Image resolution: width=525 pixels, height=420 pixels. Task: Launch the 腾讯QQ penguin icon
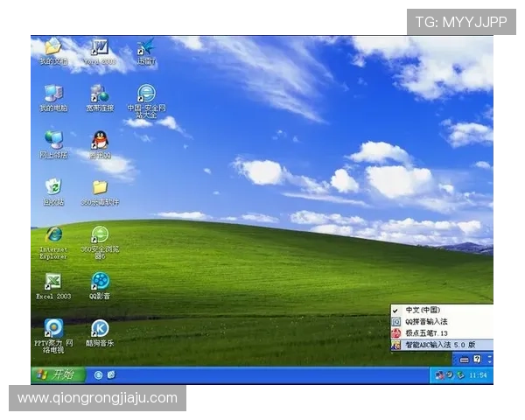click(x=100, y=144)
